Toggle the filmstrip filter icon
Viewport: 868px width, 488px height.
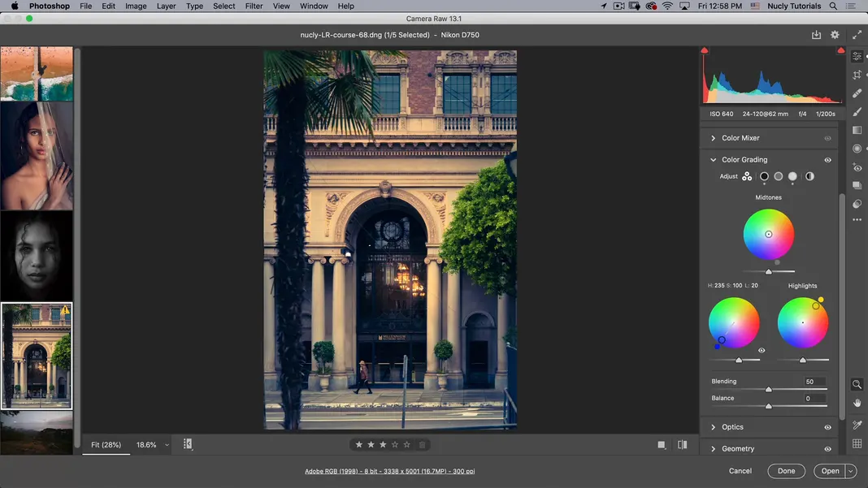188,443
